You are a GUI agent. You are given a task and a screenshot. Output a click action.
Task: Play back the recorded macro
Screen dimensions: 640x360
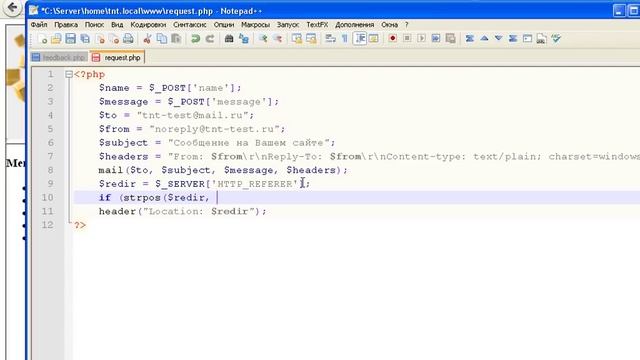pos(422,38)
